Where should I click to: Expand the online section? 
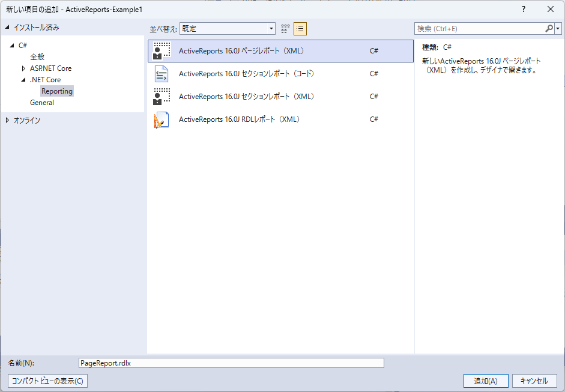coord(7,120)
